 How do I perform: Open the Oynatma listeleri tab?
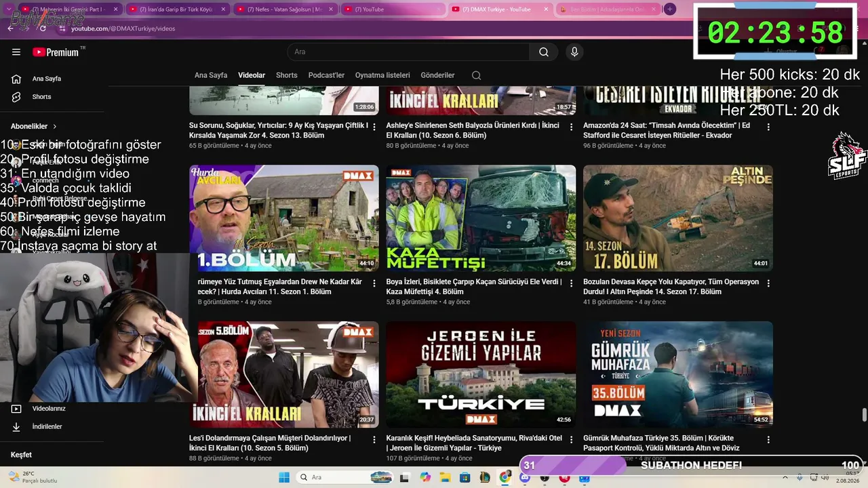coord(382,75)
